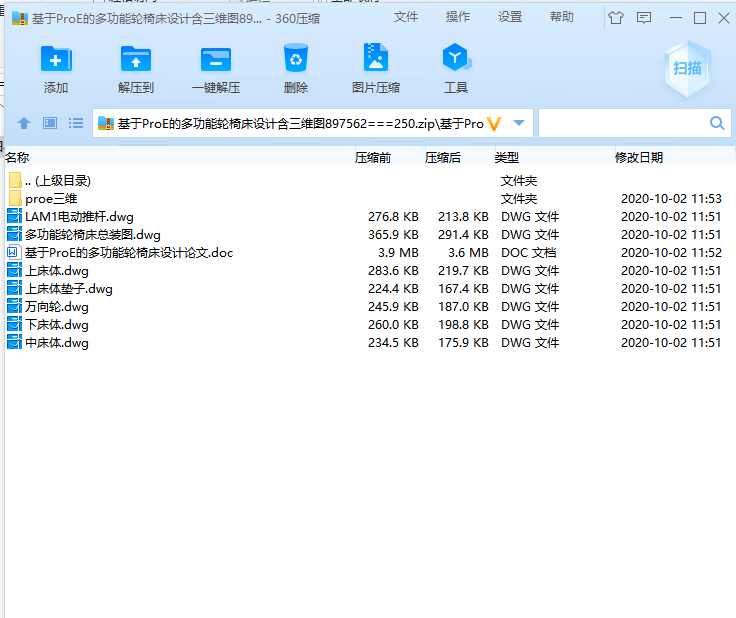This screenshot has width=736, height=618.
Task: Go up one level with the up arrow
Action: tap(24, 123)
